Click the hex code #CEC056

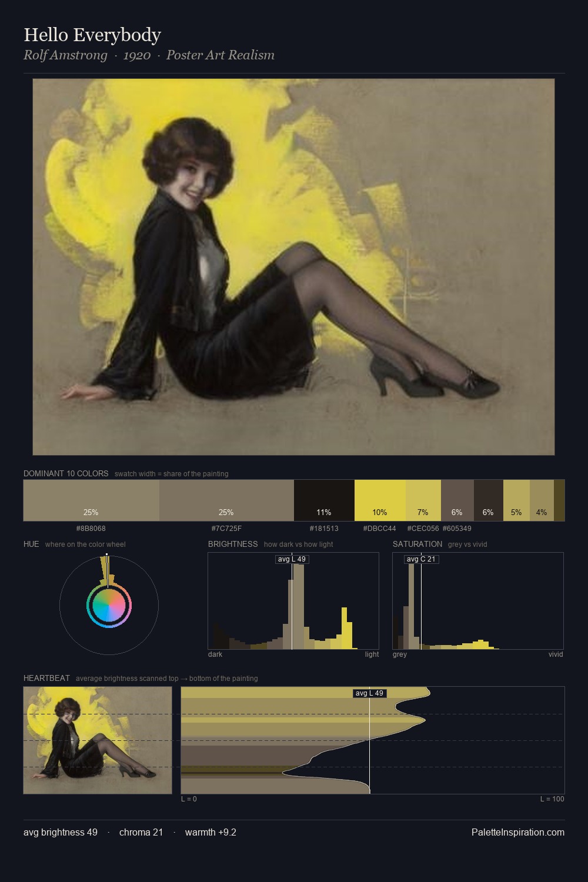point(423,529)
